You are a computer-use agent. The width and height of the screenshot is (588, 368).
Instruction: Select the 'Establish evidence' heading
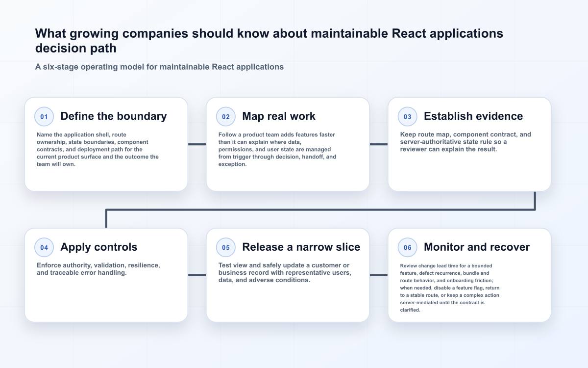click(x=473, y=116)
